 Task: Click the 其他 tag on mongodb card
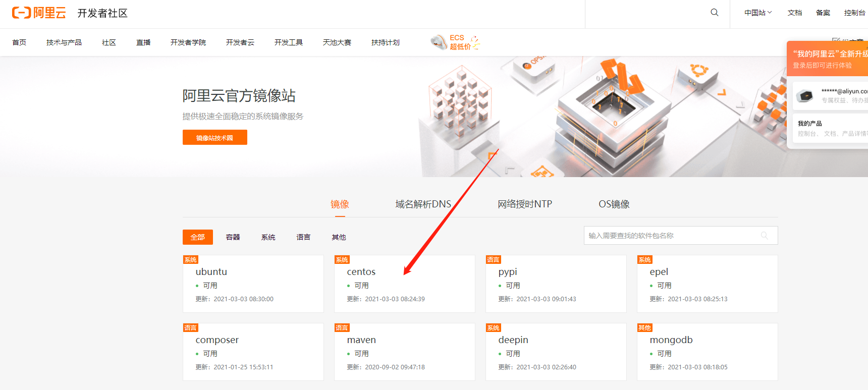[645, 327]
